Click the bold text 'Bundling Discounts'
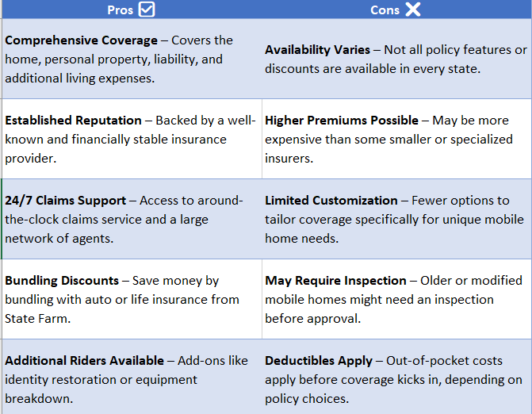 (x=62, y=281)
